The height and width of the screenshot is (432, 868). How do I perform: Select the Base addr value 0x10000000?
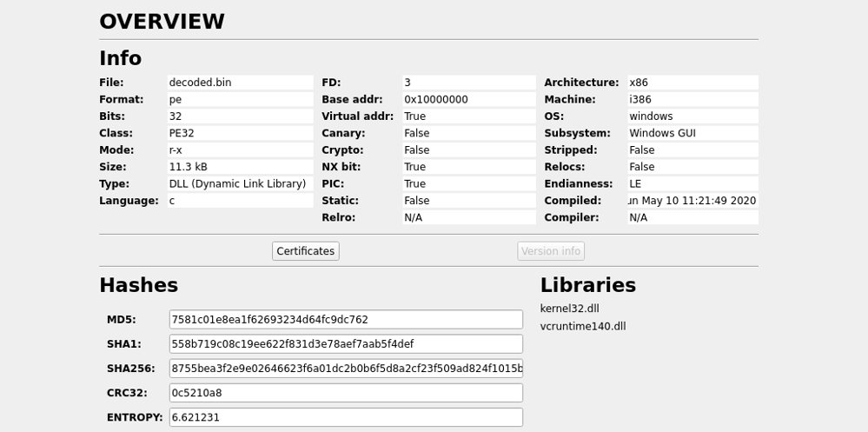click(x=468, y=100)
